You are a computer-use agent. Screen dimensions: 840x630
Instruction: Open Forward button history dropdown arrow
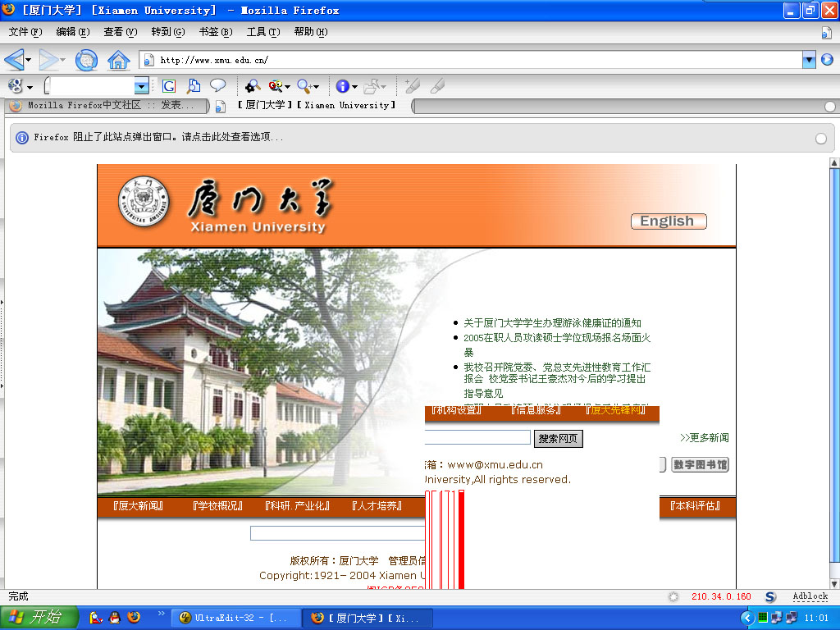click(62, 59)
